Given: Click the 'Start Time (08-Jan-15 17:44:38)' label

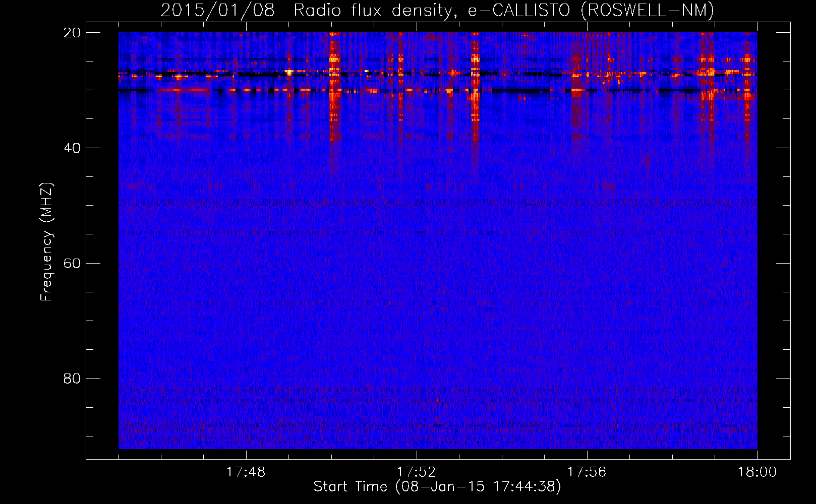Looking at the screenshot, I should pos(437,487).
